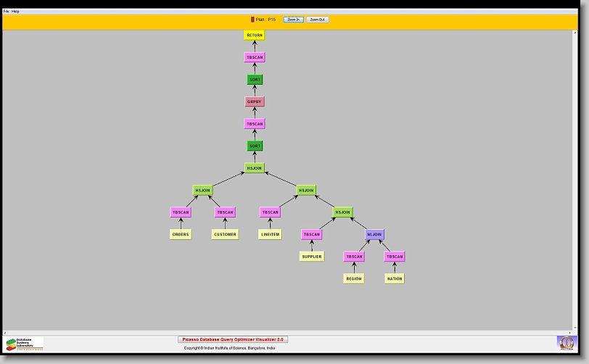Click the SUPPLIER table node

[x=311, y=257]
